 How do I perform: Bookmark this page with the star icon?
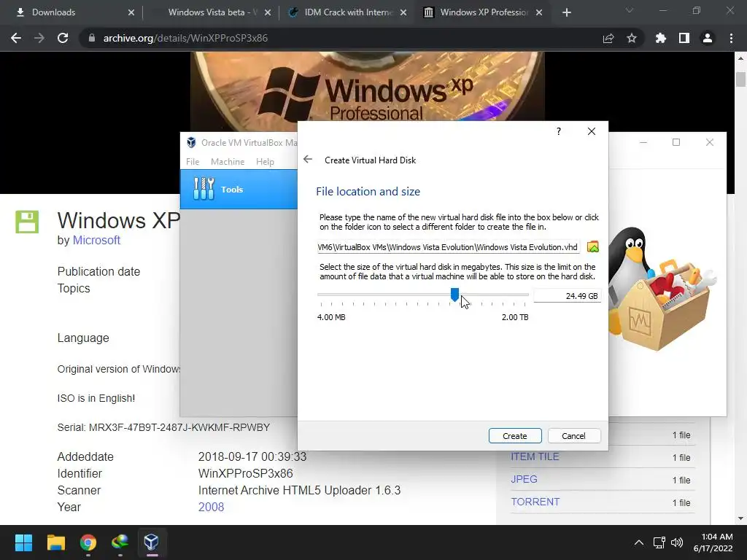pos(632,38)
